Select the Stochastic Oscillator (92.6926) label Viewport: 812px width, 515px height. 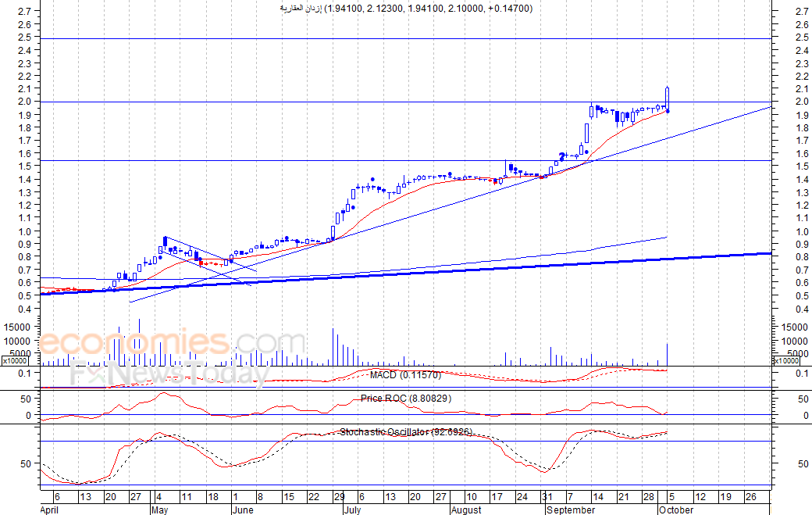click(406, 431)
